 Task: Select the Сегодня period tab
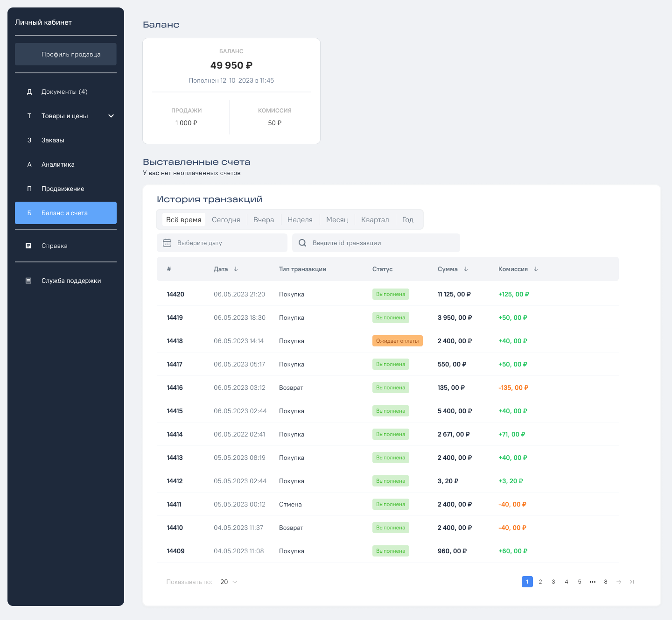coord(226,220)
